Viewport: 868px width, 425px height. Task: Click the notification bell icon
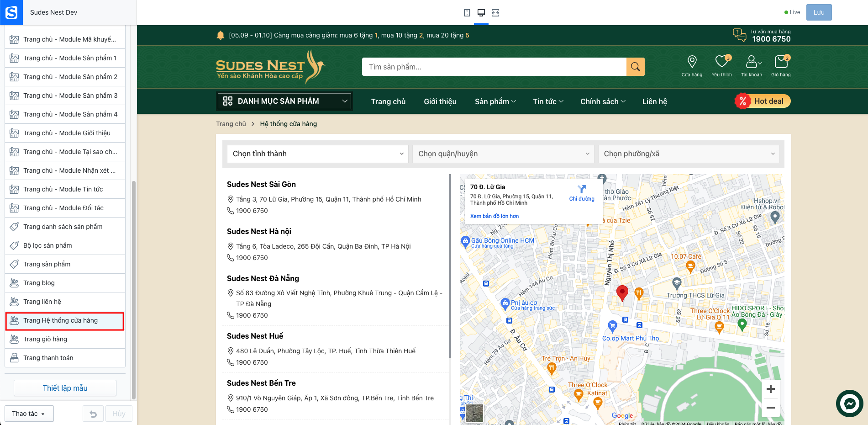click(221, 35)
